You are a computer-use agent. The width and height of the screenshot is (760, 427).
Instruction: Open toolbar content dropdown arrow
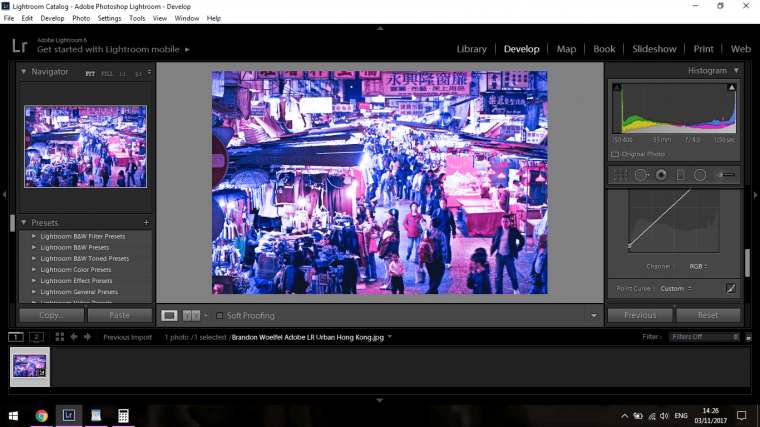click(x=594, y=316)
